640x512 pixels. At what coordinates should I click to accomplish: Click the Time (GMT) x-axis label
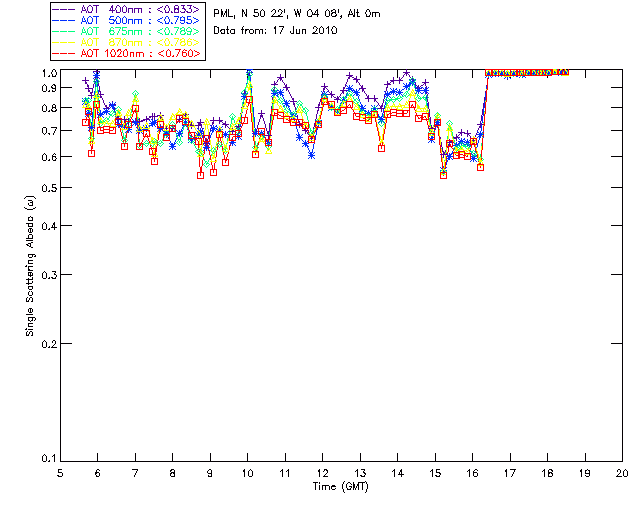(341, 486)
